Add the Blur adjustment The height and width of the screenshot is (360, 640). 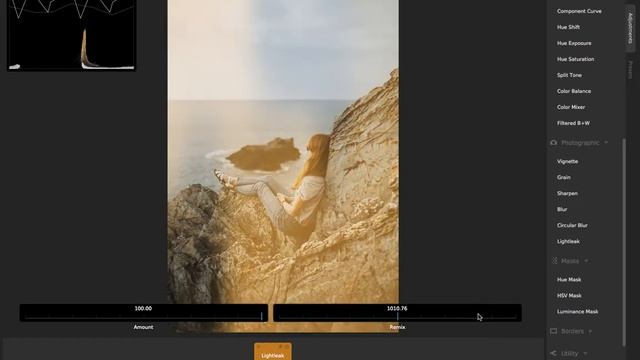point(562,209)
